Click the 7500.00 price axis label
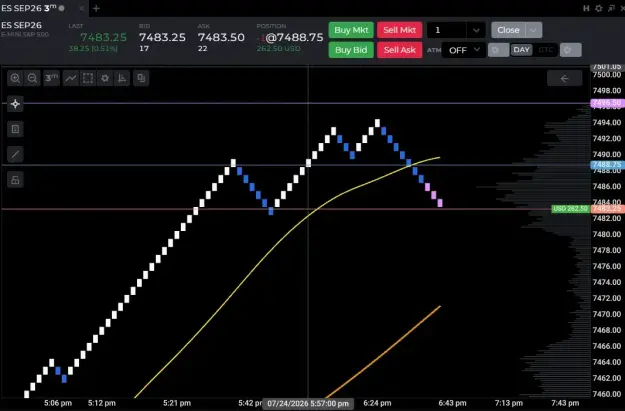The image size is (625, 411). [607, 75]
